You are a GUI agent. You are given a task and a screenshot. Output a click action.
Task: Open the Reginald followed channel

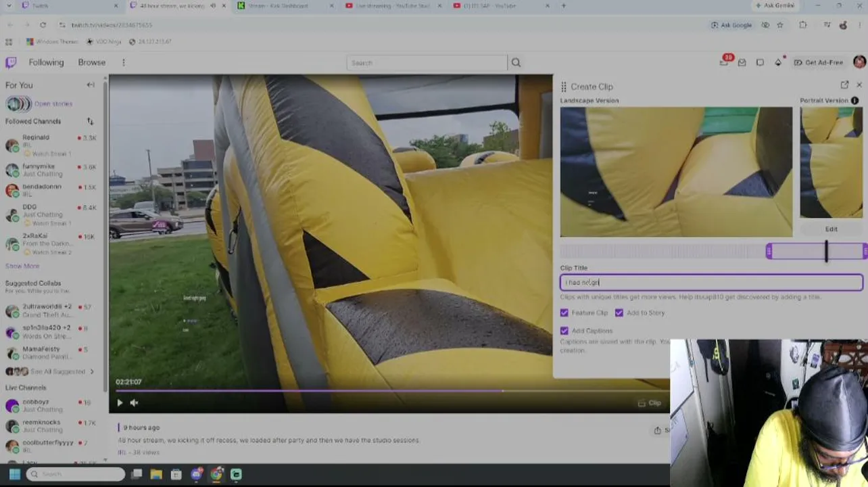(x=51, y=145)
